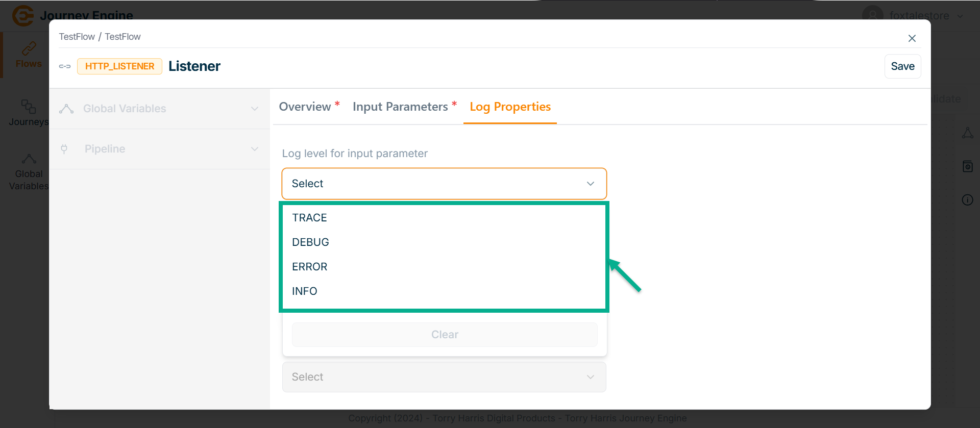Open the second Select dropdown below Clear
The width and height of the screenshot is (980, 428).
[444, 377]
